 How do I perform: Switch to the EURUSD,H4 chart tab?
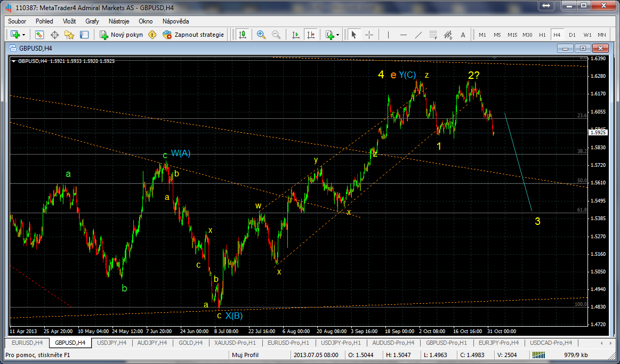28,343
